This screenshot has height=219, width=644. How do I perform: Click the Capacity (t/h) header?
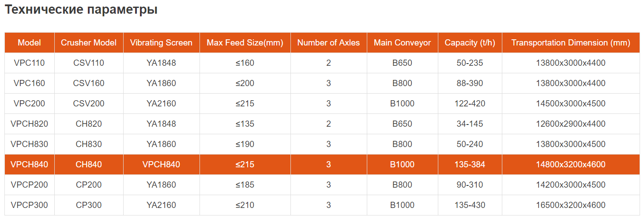point(470,43)
